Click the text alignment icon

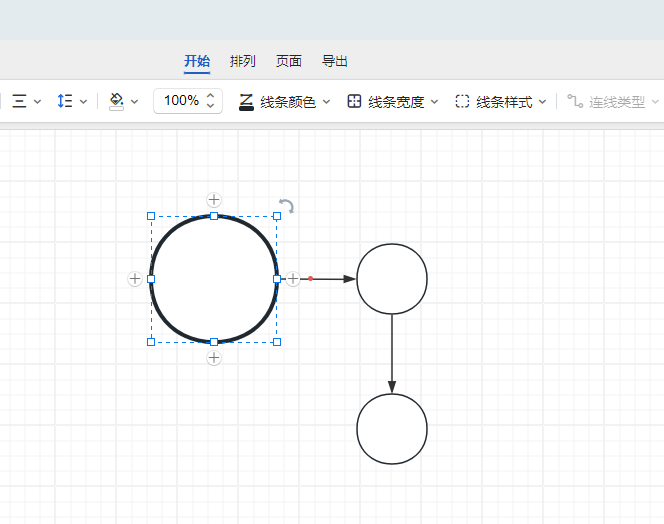tap(19, 101)
